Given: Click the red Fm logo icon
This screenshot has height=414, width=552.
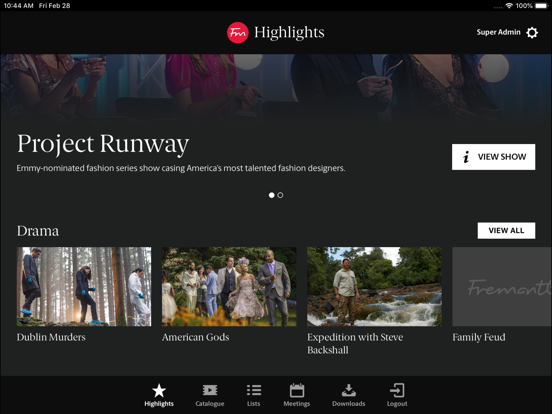Looking at the screenshot, I should click(238, 33).
